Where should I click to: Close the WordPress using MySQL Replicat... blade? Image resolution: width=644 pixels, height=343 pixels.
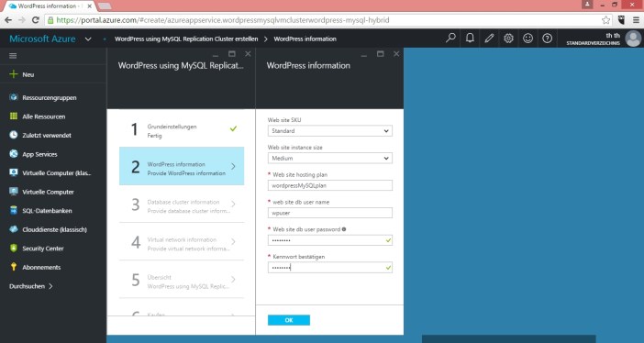pyautogui.click(x=248, y=54)
